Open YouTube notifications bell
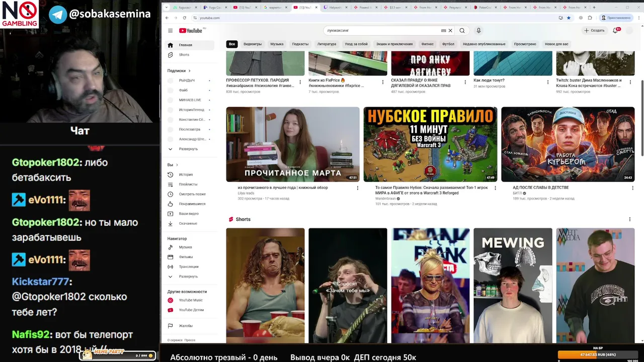The width and height of the screenshot is (644, 362). point(615,31)
